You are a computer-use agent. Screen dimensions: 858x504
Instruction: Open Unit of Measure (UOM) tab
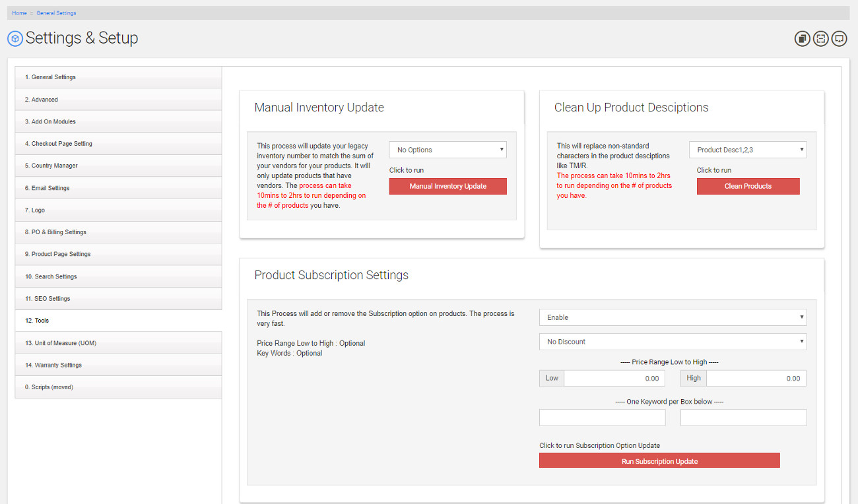(118, 343)
